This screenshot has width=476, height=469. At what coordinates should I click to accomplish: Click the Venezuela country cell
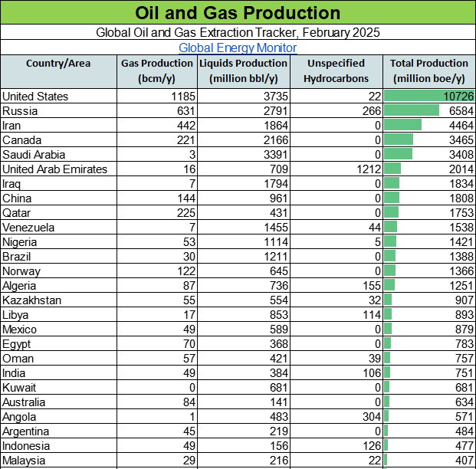point(58,228)
